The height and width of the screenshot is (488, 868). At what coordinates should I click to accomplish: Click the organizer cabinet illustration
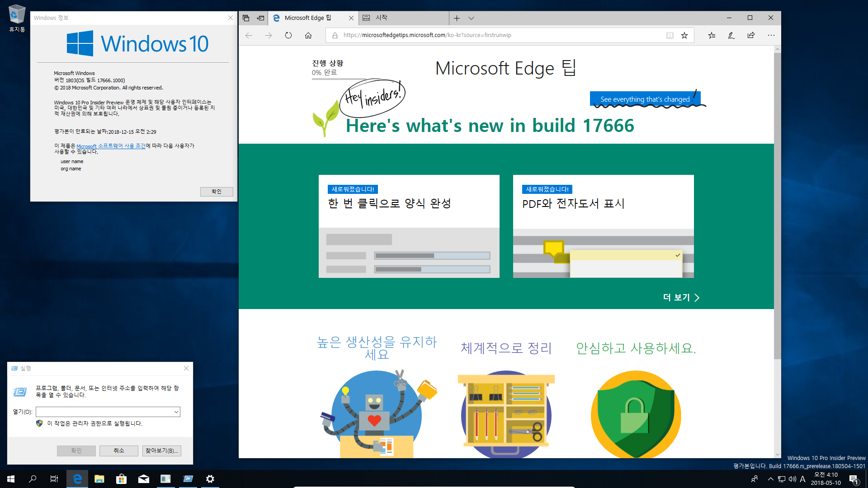click(x=506, y=415)
